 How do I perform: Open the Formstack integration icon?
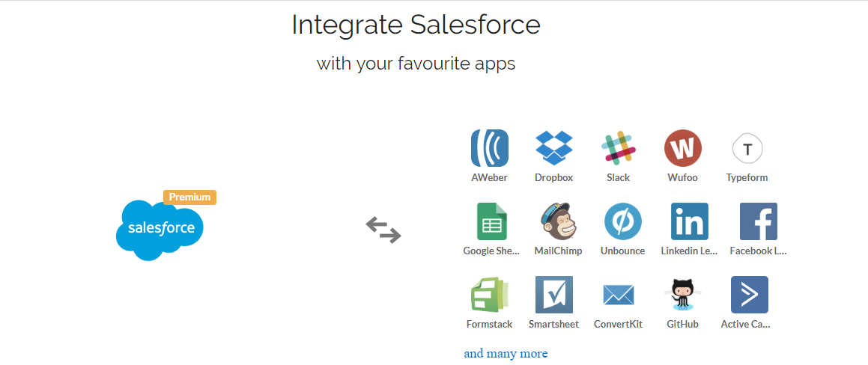click(x=489, y=294)
